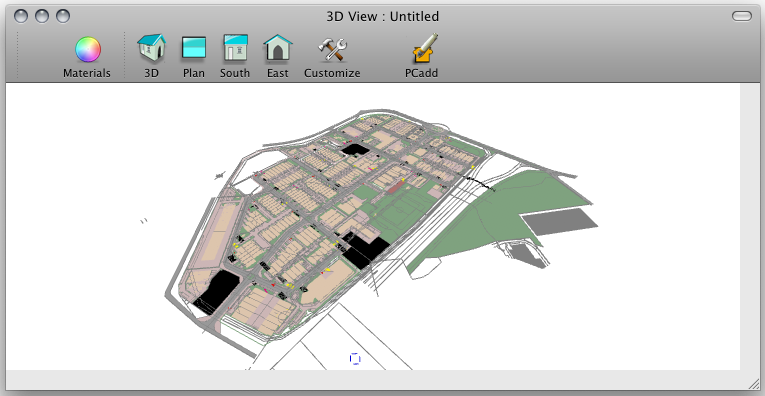
Task: Select the black building atop the site model
Action: point(355,149)
